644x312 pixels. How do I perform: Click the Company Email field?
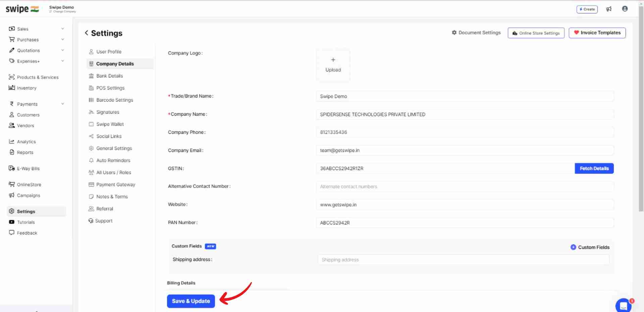465,150
